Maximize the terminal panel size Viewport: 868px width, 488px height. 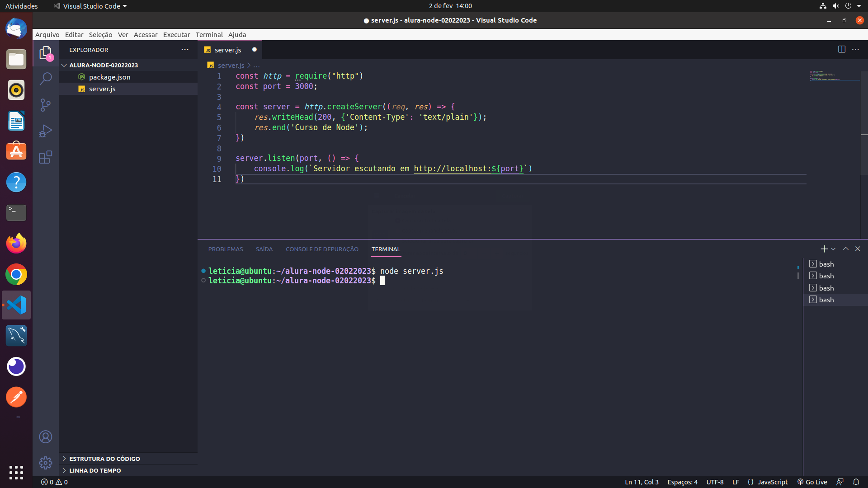tap(846, 249)
